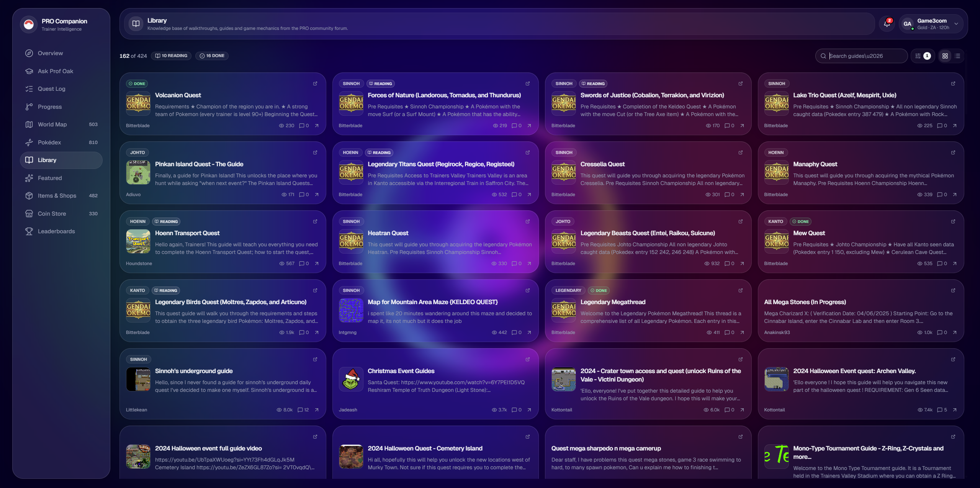Open Heatran Quest guide title
The height and width of the screenshot is (488, 980).
[x=388, y=233]
